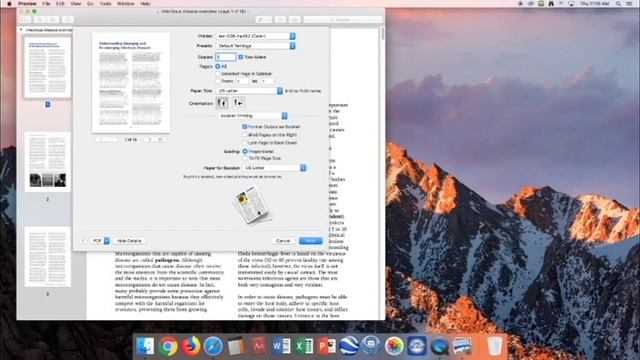
Task: Click the Preview toolbar search field
Action: click(x=343, y=19)
